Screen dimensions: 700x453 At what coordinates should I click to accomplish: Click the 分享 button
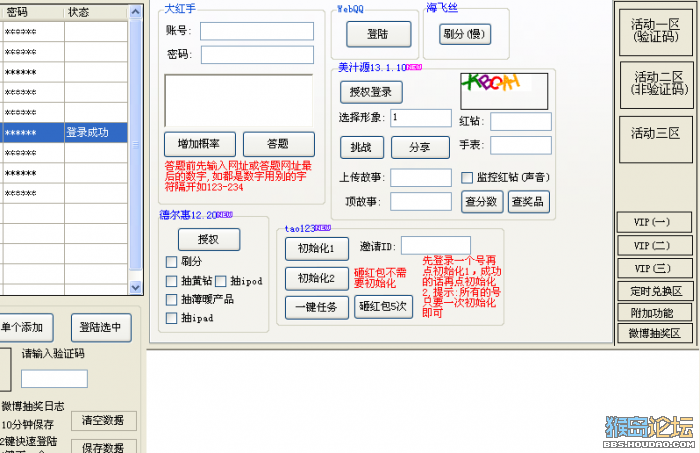point(420,147)
